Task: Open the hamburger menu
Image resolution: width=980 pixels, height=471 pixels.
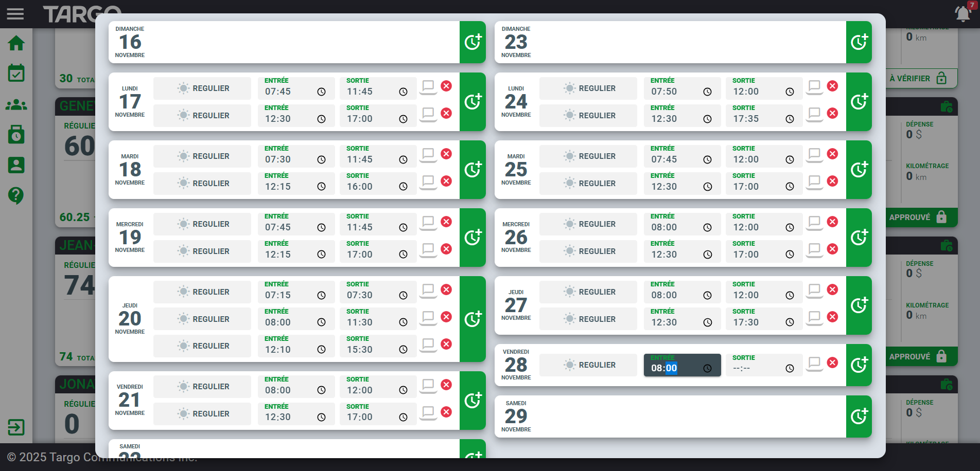Action: 15,14
